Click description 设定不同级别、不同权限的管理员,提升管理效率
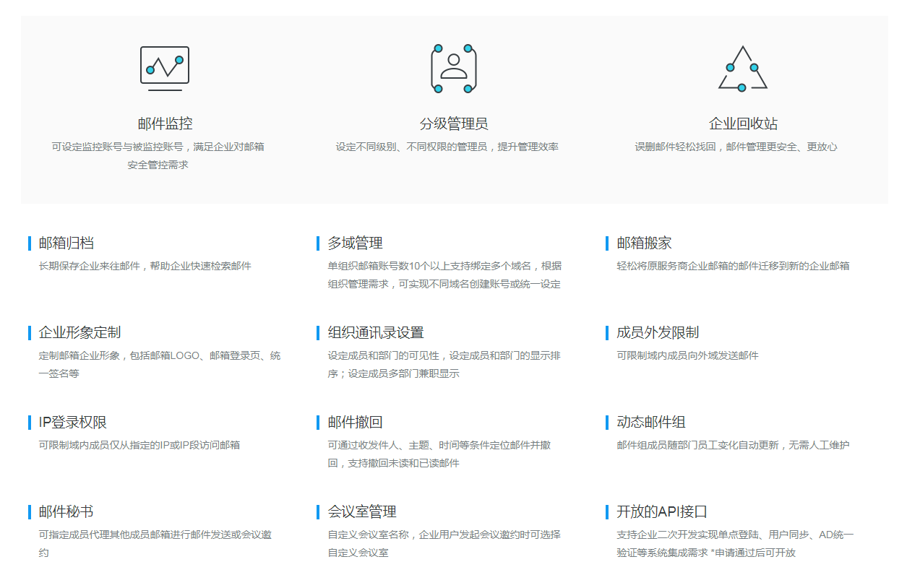The width and height of the screenshot is (907, 588). (447, 147)
